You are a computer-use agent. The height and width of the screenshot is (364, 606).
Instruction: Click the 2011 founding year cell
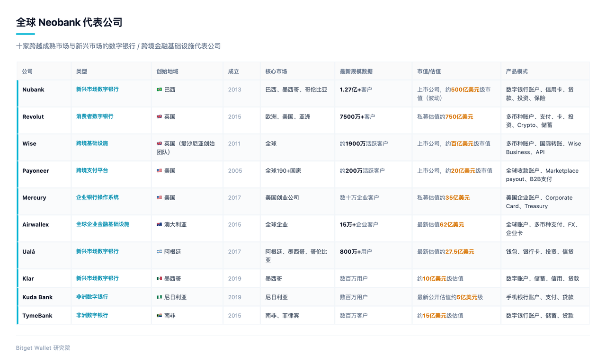point(234,143)
